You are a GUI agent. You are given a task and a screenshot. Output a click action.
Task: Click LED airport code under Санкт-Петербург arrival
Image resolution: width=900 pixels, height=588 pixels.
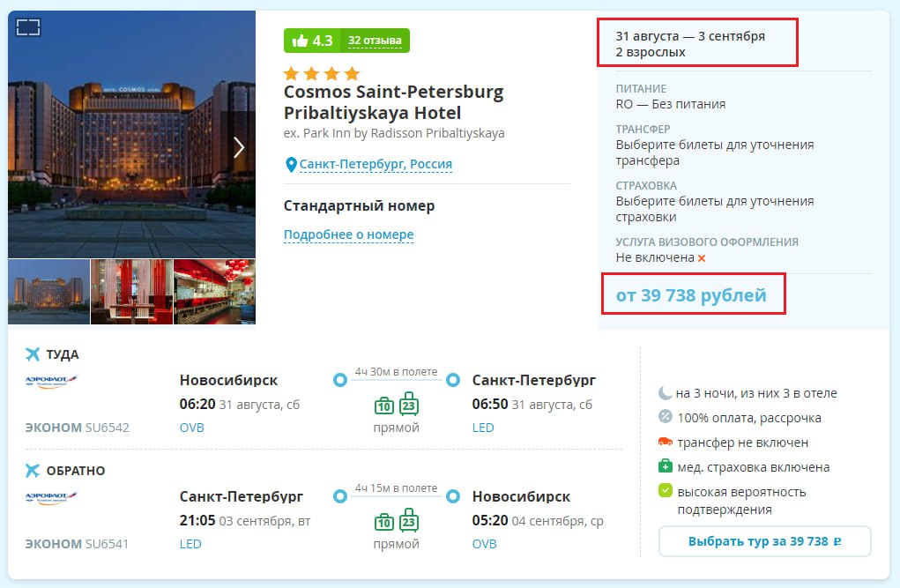[483, 428]
